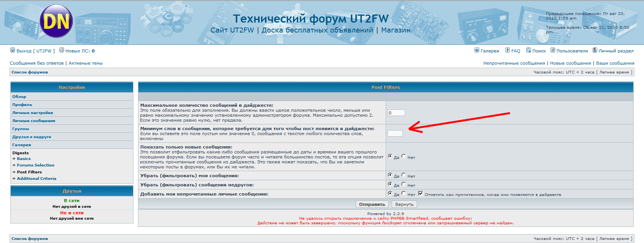The image size is (644, 243).
Task: Click the minimum words input field
Action: tap(395, 133)
